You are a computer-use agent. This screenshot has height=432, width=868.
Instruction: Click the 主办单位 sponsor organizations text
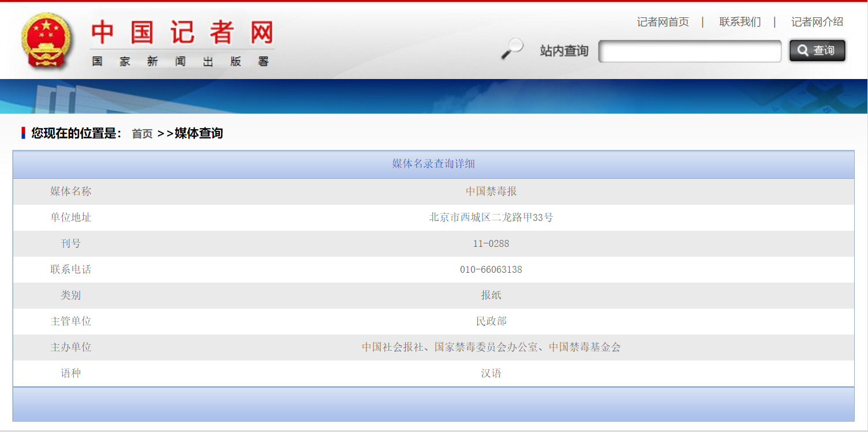point(491,347)
